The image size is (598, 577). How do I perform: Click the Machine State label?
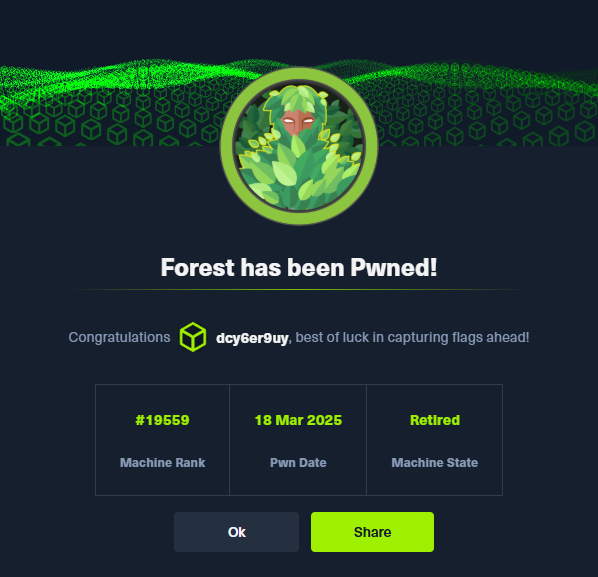coord(435,463)
